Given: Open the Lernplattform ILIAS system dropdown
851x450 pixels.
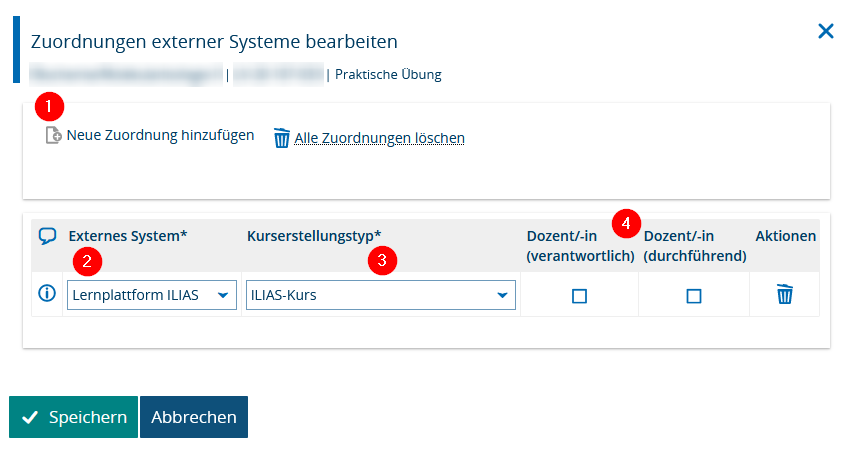Looking at the screenshot, I should click(151, 295).
